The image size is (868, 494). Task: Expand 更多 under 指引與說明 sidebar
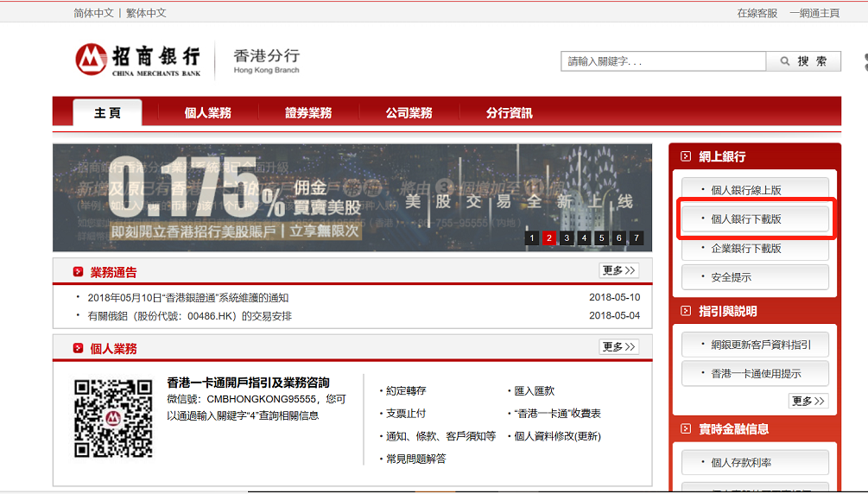[x=808, y=401]
